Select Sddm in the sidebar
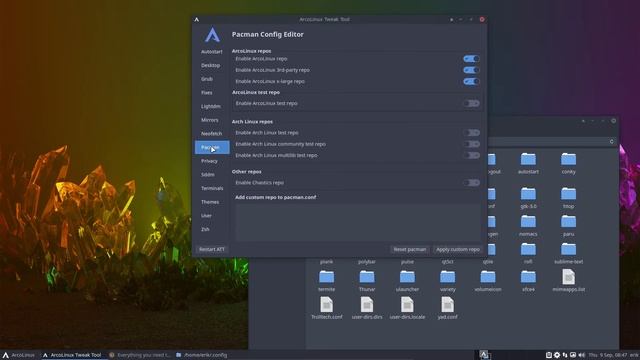This screenshot has width=640, height=360. click(212, 175)
